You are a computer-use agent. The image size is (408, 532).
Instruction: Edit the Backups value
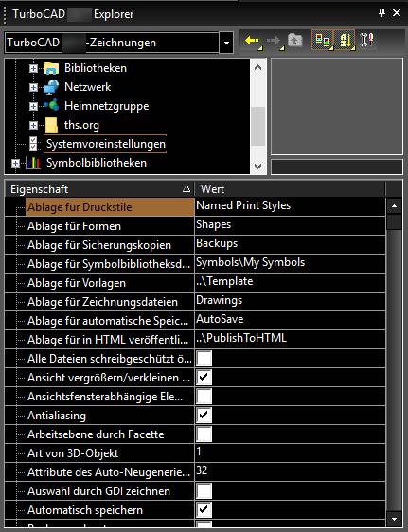pos(290,245)
